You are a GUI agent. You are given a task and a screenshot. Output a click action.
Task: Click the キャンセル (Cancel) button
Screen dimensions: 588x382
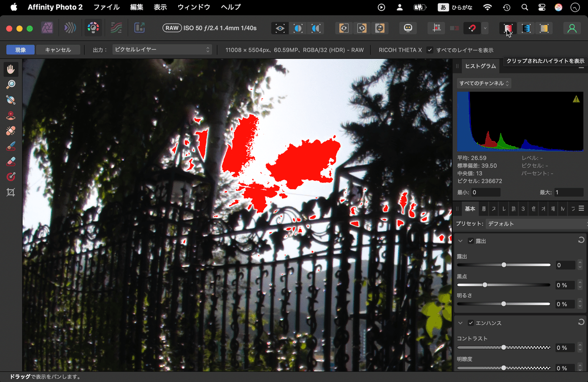coord(58,50)
